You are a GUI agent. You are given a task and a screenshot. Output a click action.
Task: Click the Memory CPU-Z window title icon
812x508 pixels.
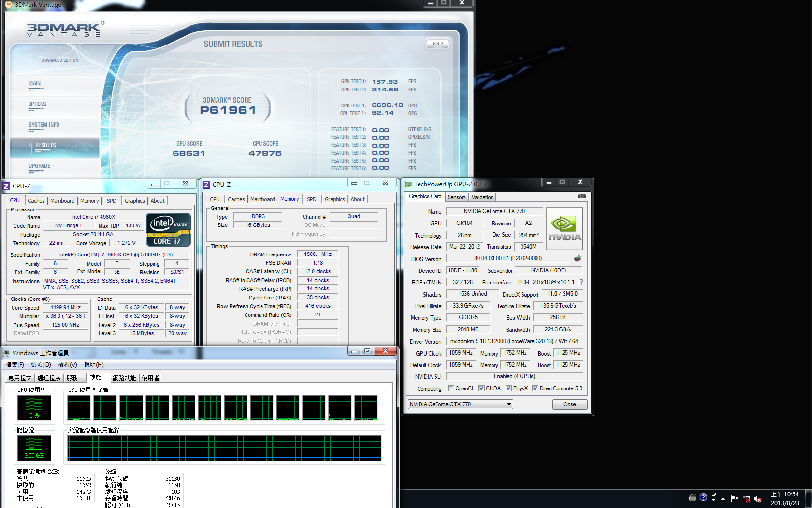coord(206,184)
